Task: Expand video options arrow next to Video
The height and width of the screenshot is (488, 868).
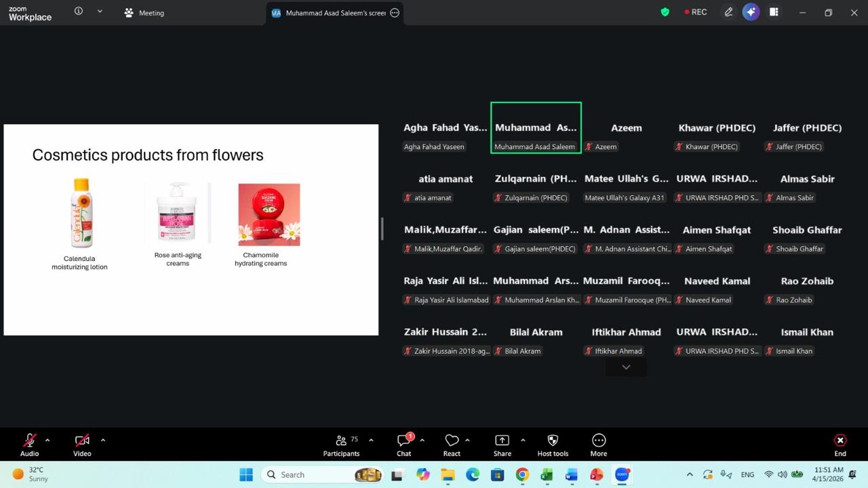Action: coord(103,441)
